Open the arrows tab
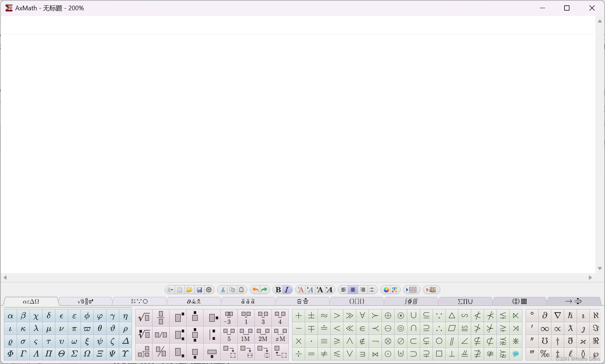Image resolution: width=605 pixels, height=364 pixels. point(574,302)
